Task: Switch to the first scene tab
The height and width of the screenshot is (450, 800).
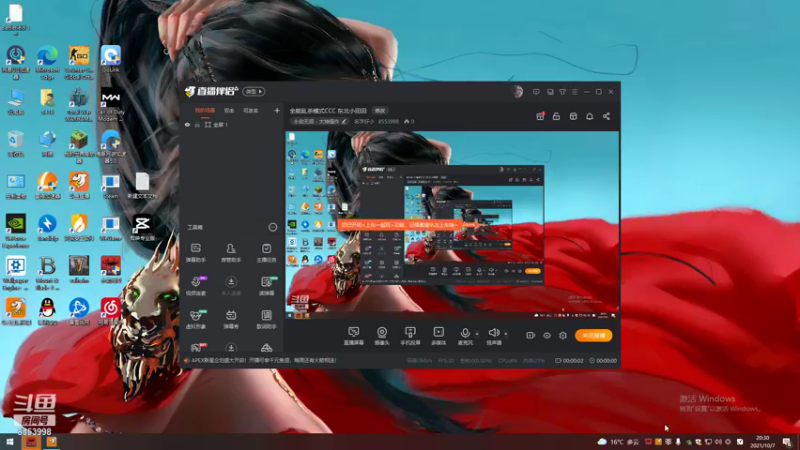Action: coord(205,111)
